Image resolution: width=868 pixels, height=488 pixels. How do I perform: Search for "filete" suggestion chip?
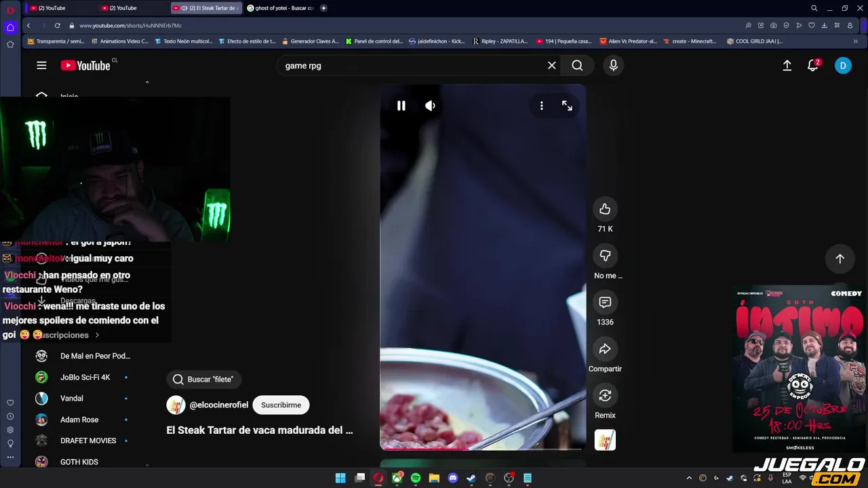203,380
